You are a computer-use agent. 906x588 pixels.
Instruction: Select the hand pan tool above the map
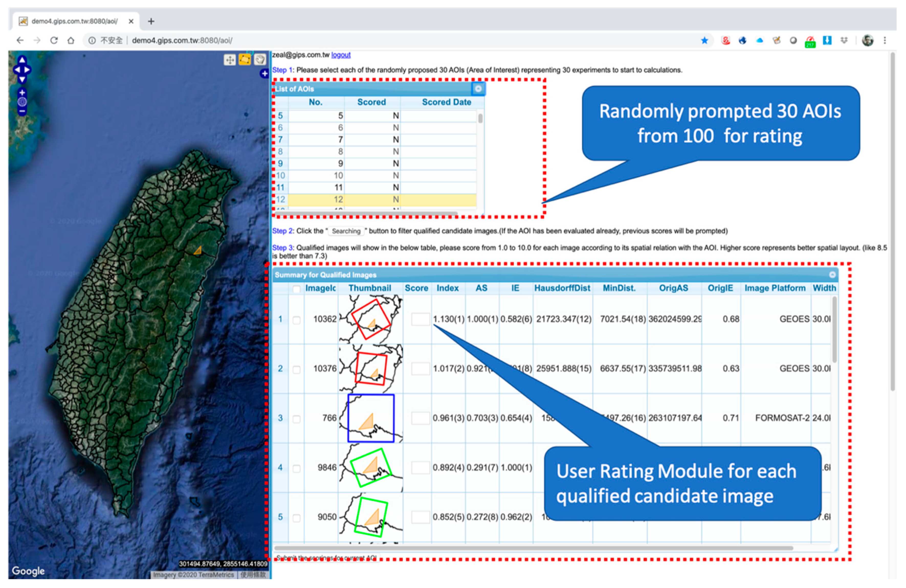[260, 60]
